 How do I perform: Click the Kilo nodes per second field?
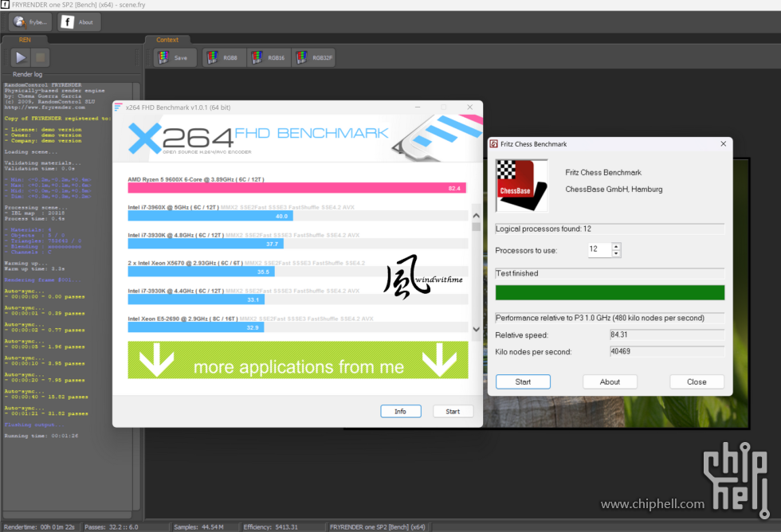667,351
